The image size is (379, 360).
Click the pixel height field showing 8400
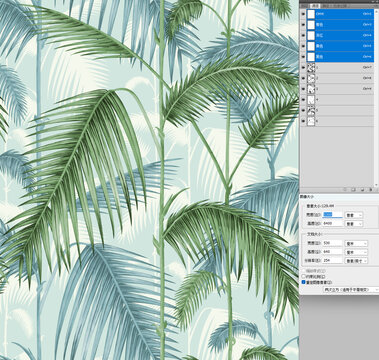[x=332, y=223]
